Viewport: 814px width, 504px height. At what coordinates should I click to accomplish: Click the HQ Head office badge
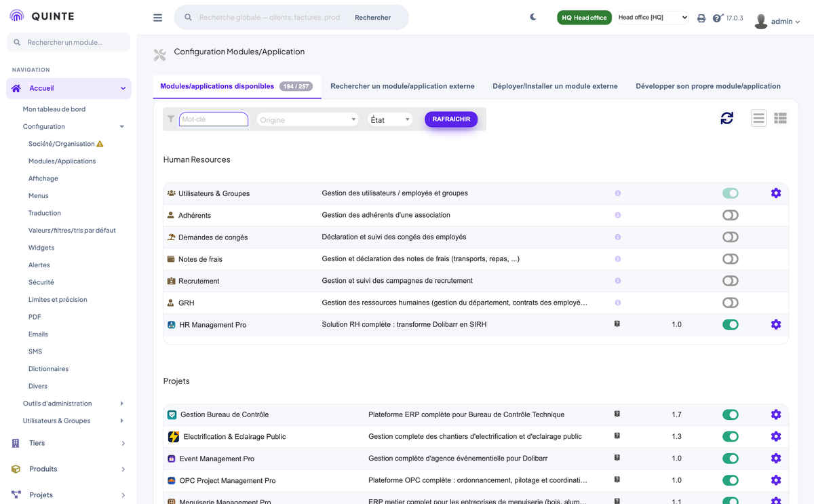coord(584,18)
